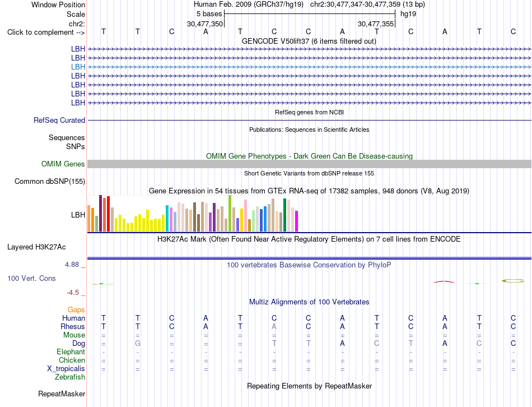Open the H3K27Ac Mark track title
This screenshot has width=532, height=407.
[309, 239]
